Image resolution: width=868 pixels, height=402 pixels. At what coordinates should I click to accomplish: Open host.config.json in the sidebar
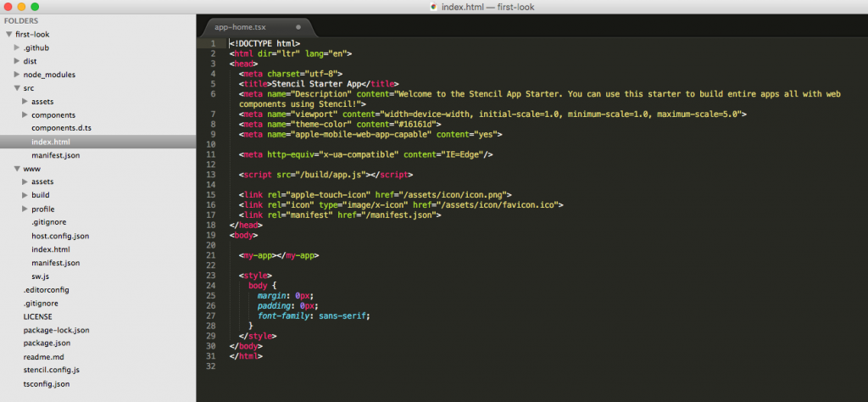coord(59,236)
